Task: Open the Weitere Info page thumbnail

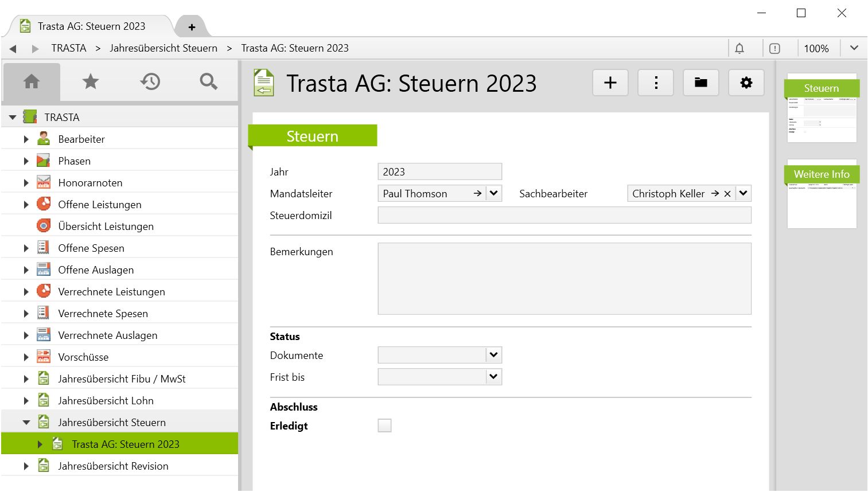Action: coord(822,195)
